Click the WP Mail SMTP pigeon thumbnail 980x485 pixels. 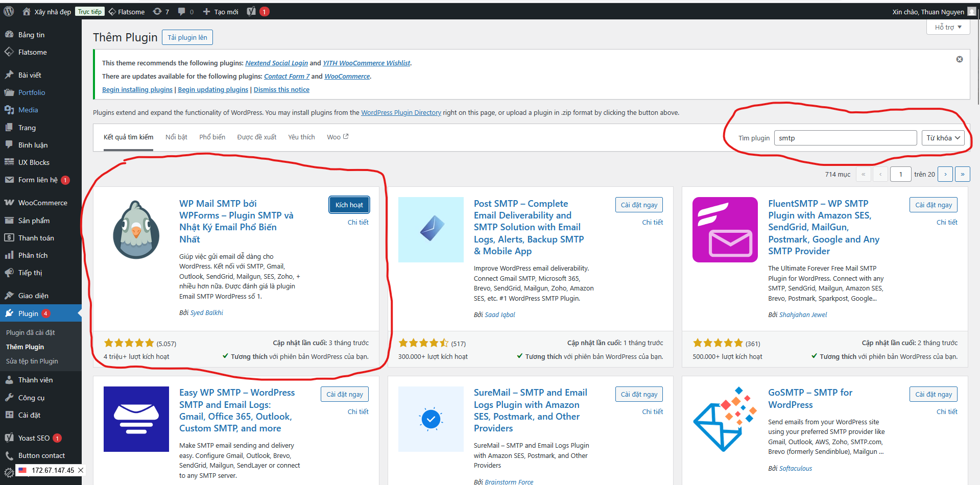tap(136, 230)
